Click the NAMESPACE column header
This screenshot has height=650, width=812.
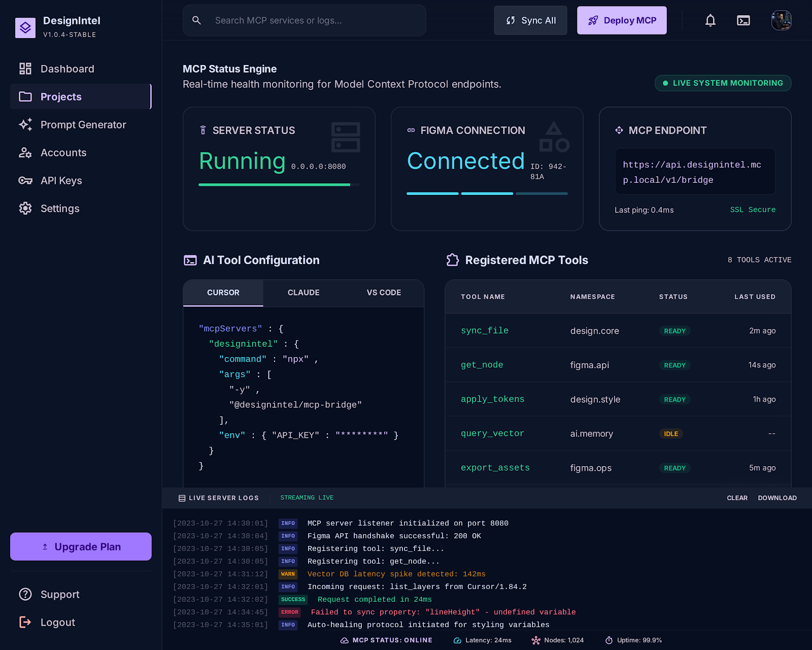(x=592, y=297)
